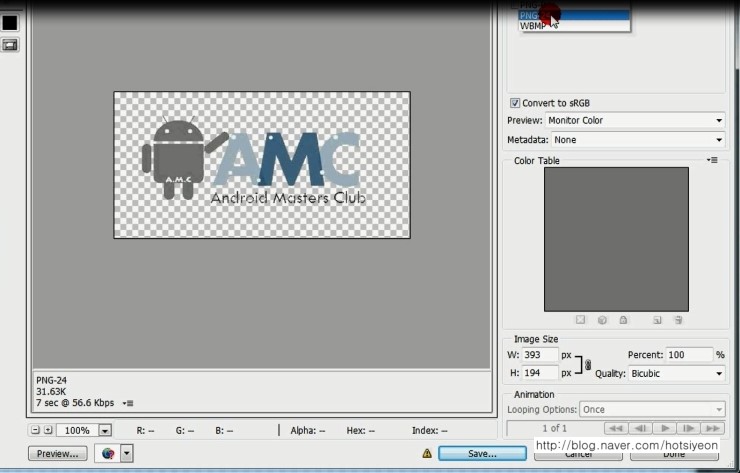The image size is (740, 473).
Task: Click shift colors to web palette icon
Action: coord(602,320)
